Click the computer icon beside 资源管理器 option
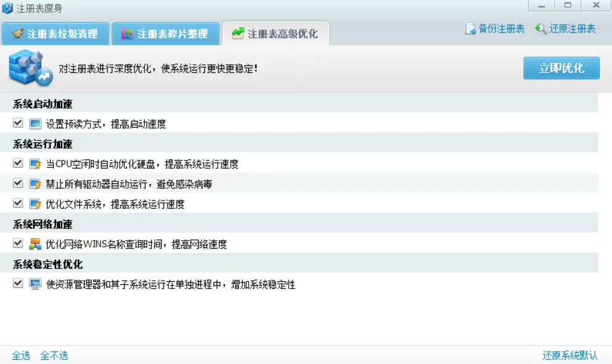 [x=35, y=284]
